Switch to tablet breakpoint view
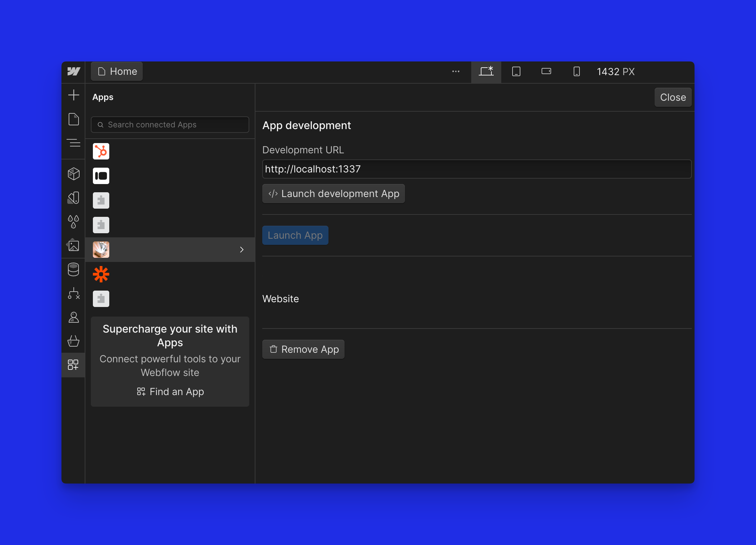The width and height of the screenshot is (756, 545). [516, 72]
